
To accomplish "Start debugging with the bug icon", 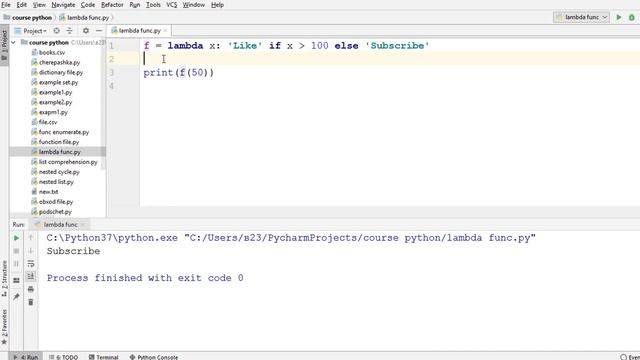I will (x=632, y=17).
